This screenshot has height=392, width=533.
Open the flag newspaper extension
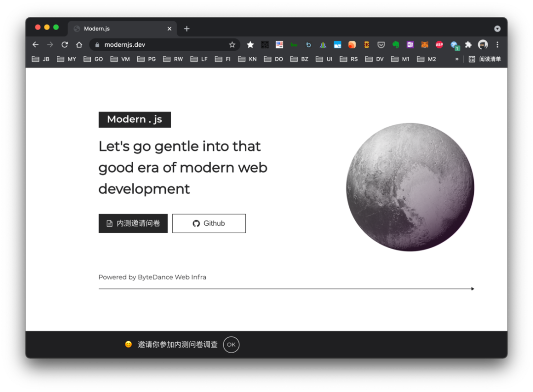(x=279, y=44)
